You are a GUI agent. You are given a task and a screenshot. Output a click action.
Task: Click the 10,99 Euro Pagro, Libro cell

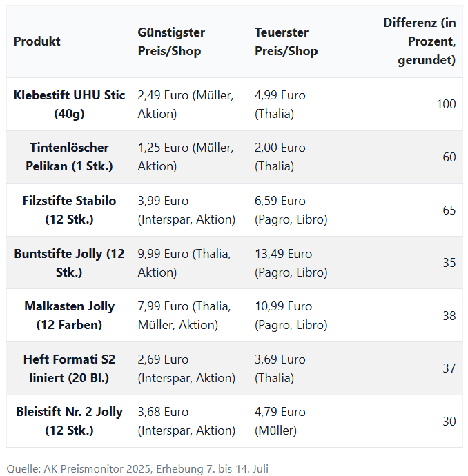[291, 315]
